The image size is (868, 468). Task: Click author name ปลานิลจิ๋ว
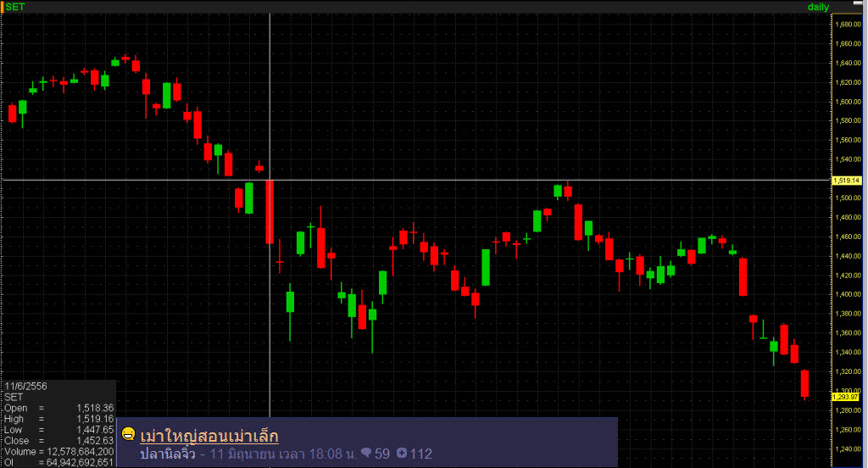click(x=168, y=454)
